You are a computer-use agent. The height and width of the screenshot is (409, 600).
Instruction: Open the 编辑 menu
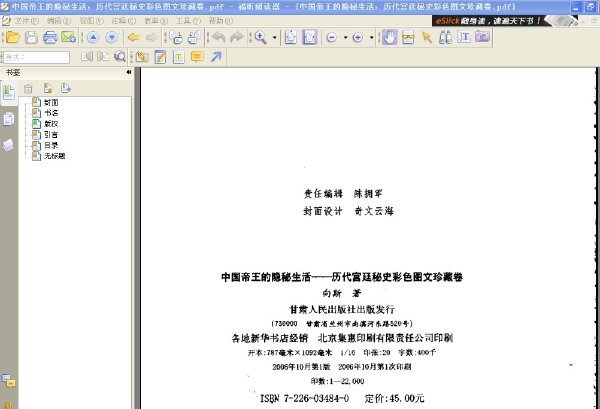59,21
